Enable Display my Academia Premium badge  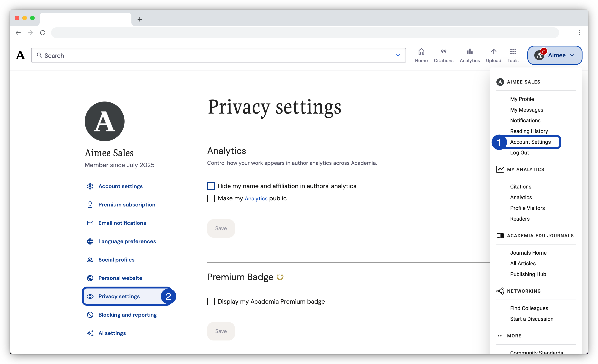pyautogui.click(x=211, y=301)
